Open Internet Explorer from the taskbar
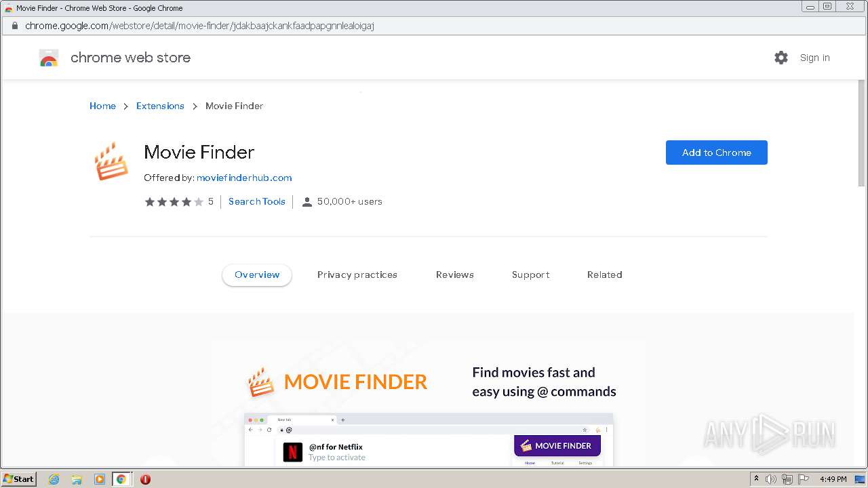 tap(54, 479)
